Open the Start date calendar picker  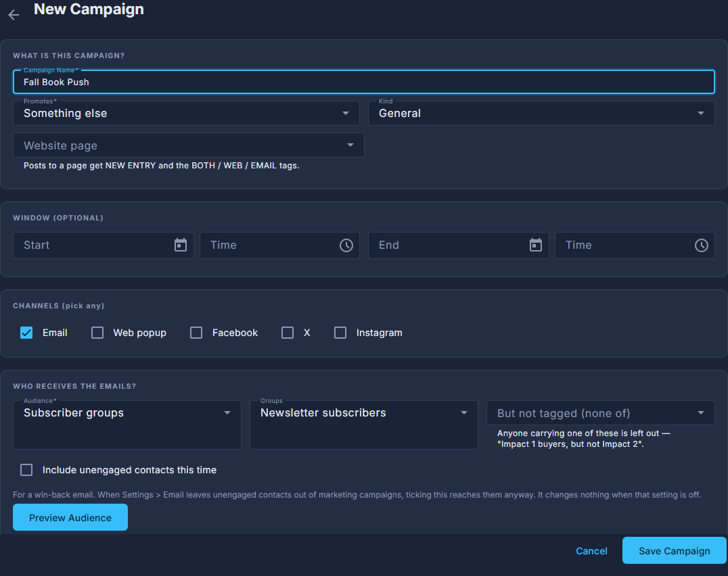(x=181, y=245)
